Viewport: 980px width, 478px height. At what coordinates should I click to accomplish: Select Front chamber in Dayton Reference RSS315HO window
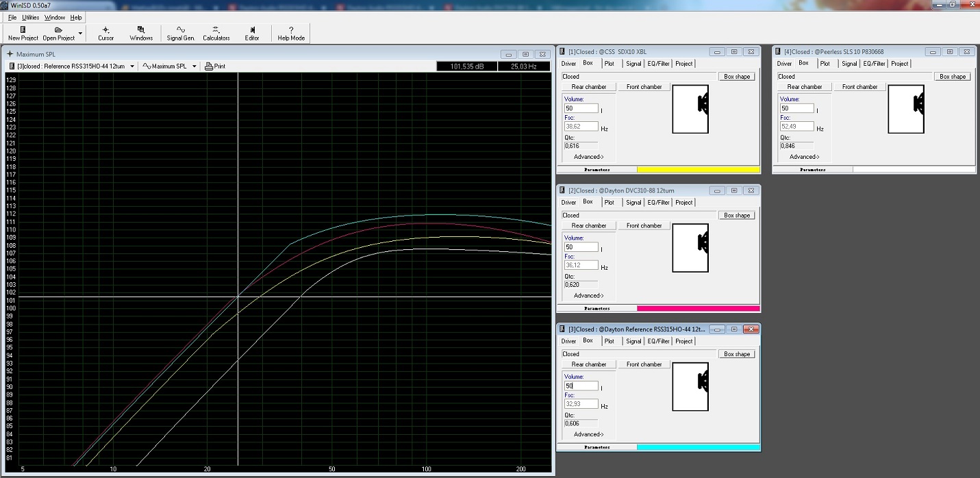(x=644, y=364)
